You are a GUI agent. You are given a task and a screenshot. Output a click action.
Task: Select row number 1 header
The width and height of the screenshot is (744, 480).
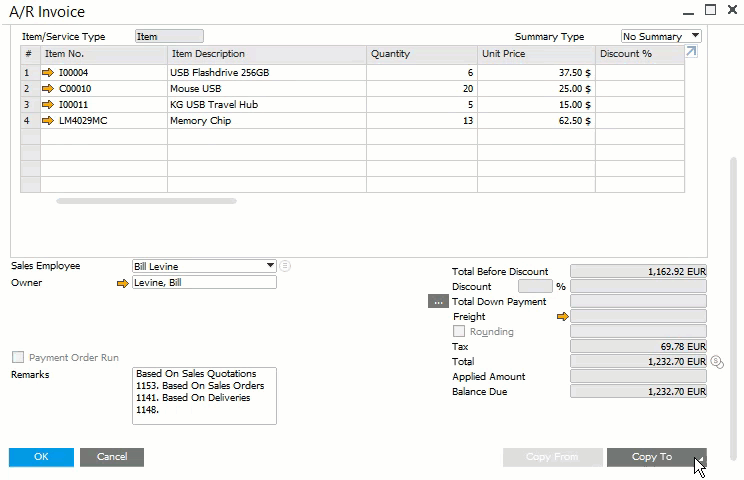tap(30, 73)
